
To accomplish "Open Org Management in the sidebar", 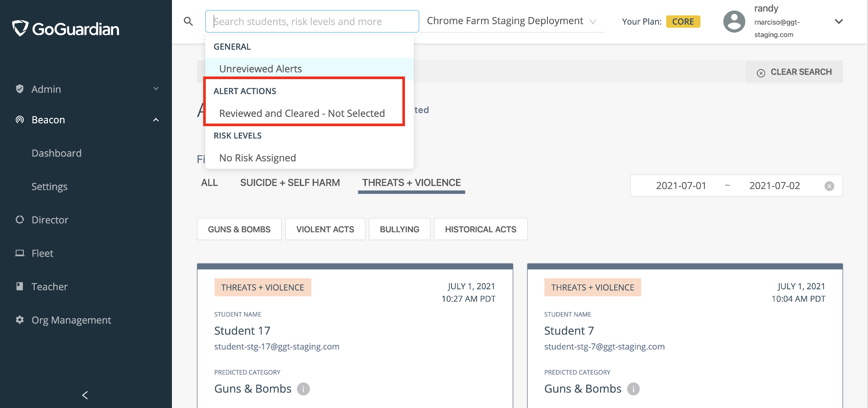I will 71,320.
